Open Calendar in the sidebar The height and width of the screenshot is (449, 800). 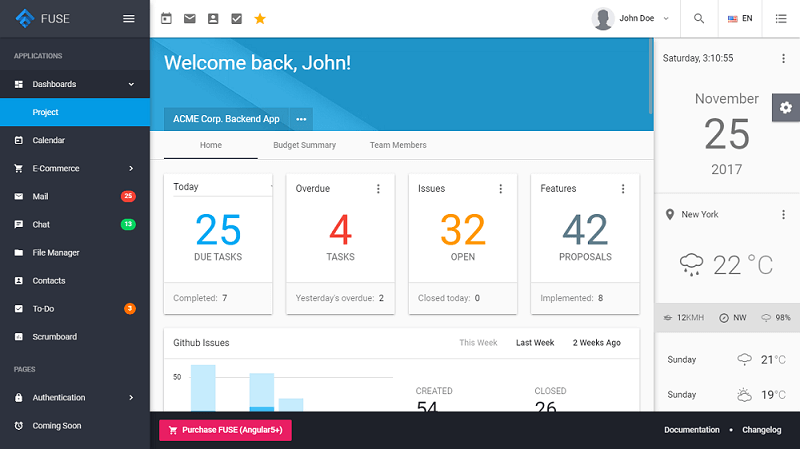pos(75,140)
